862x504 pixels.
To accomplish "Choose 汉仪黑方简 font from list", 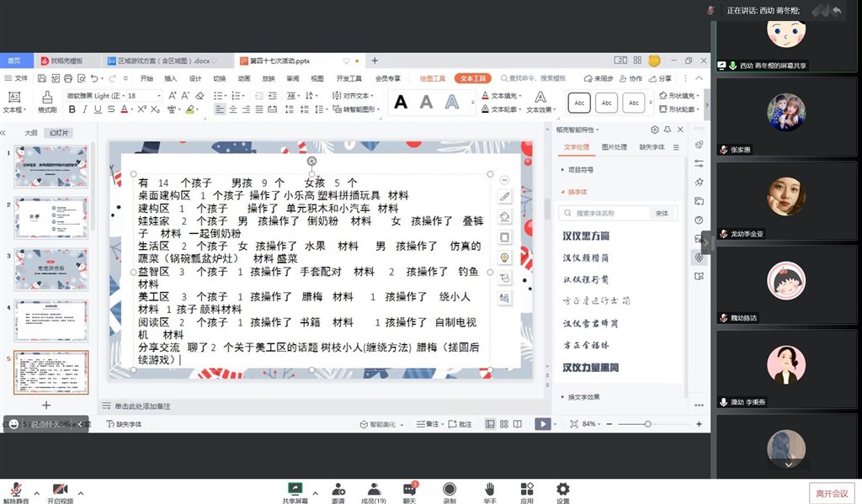I will (x=586, y=236).
